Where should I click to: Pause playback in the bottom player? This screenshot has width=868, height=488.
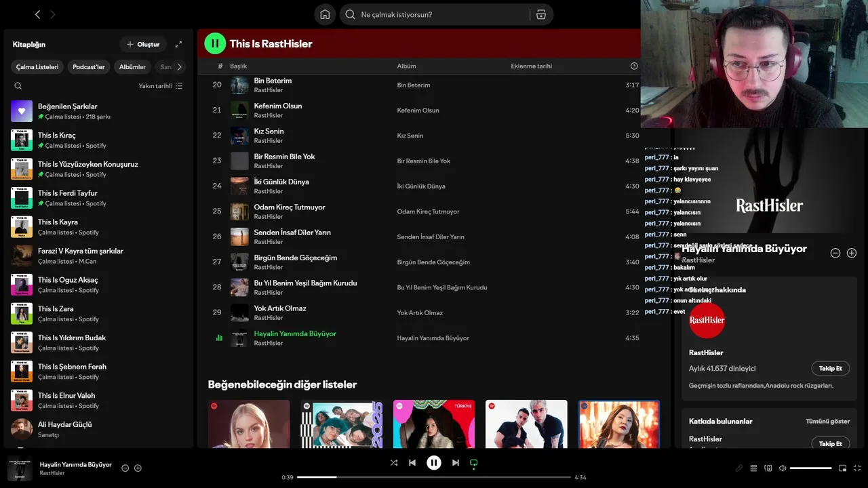tap(434, 463)
